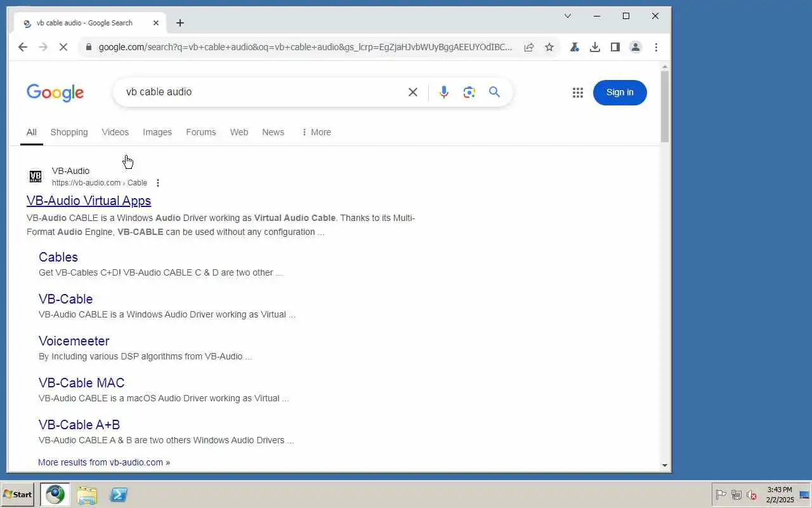Click the browser address bar URL
This screenshot has width=812, height=508.
pos(305,47)
